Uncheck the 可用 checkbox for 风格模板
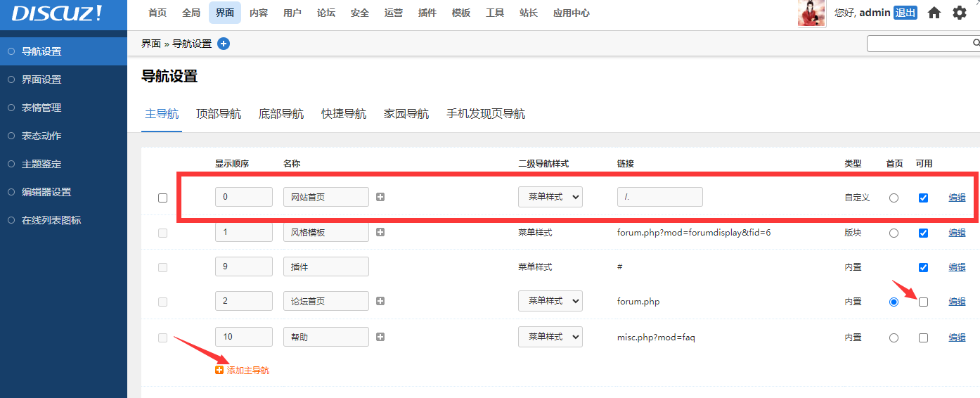Screen dimensions: 980x398 tap(923, 233)
